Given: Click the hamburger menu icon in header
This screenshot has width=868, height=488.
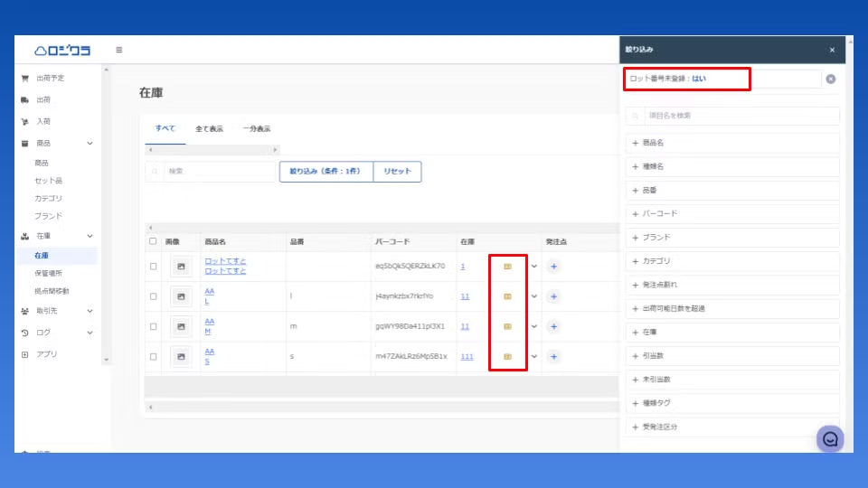Looking at the screenshot, I should click(118, 50).
